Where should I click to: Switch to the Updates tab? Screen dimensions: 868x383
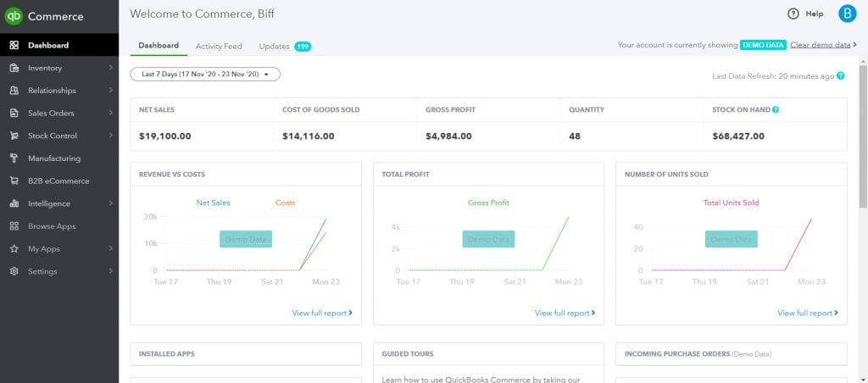tap(274, 47)
